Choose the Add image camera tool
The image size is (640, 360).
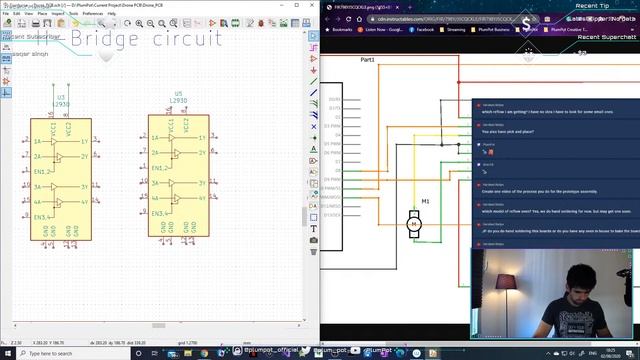313,240
